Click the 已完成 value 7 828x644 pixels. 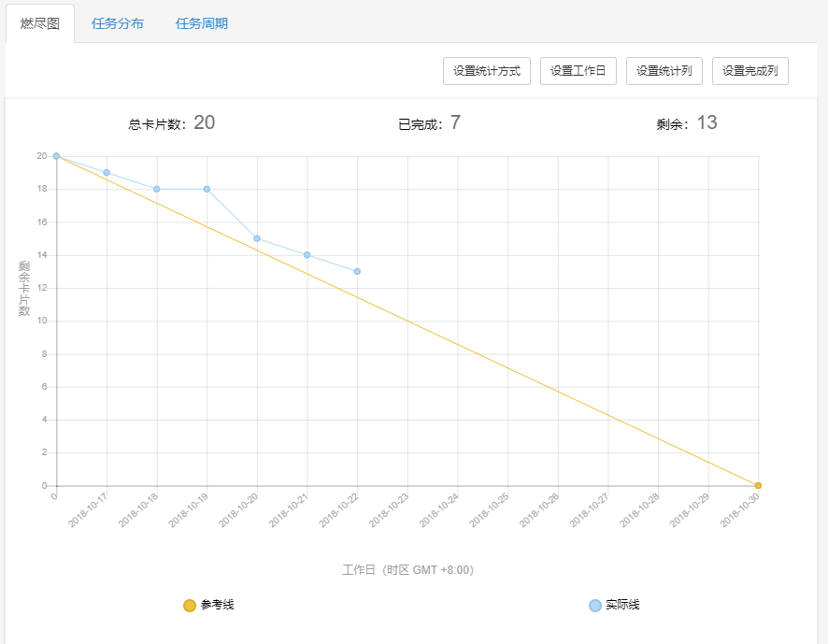coord(455,122)
